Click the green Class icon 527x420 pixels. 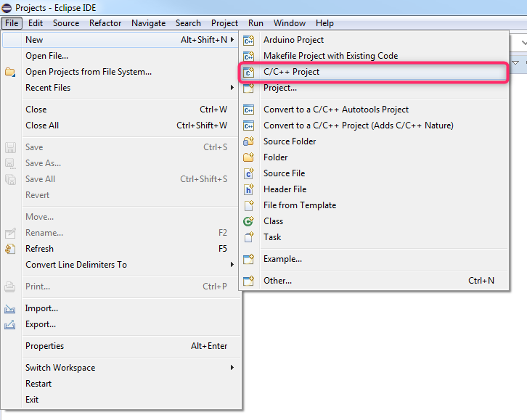point(249,221)
